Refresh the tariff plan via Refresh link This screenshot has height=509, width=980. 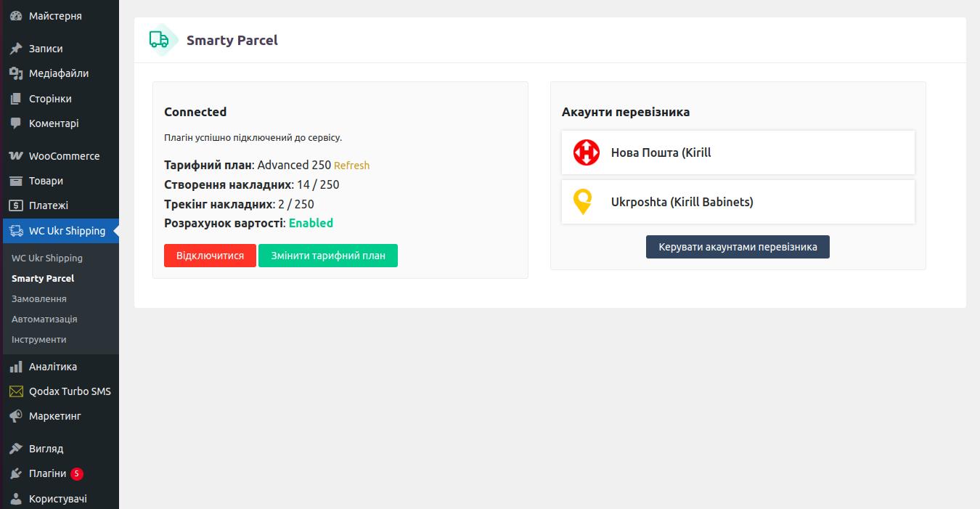click(x=351, y=166)
